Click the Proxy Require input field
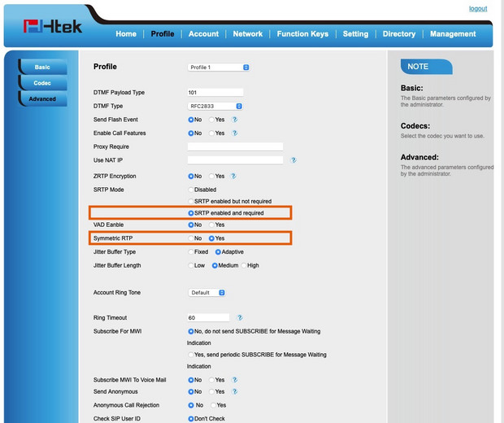504x423 pixels. point(235,146)
